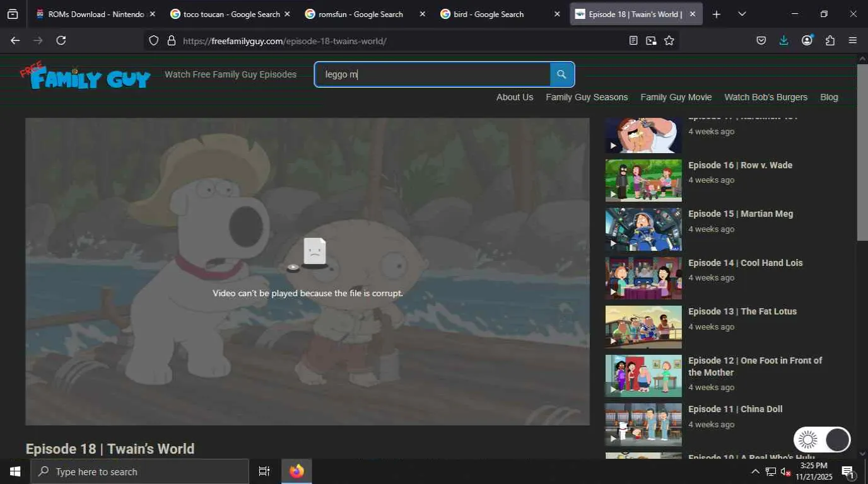Click the padlock site information icon
This screenshot has height=484, width=868.
(x=171, y=40)
